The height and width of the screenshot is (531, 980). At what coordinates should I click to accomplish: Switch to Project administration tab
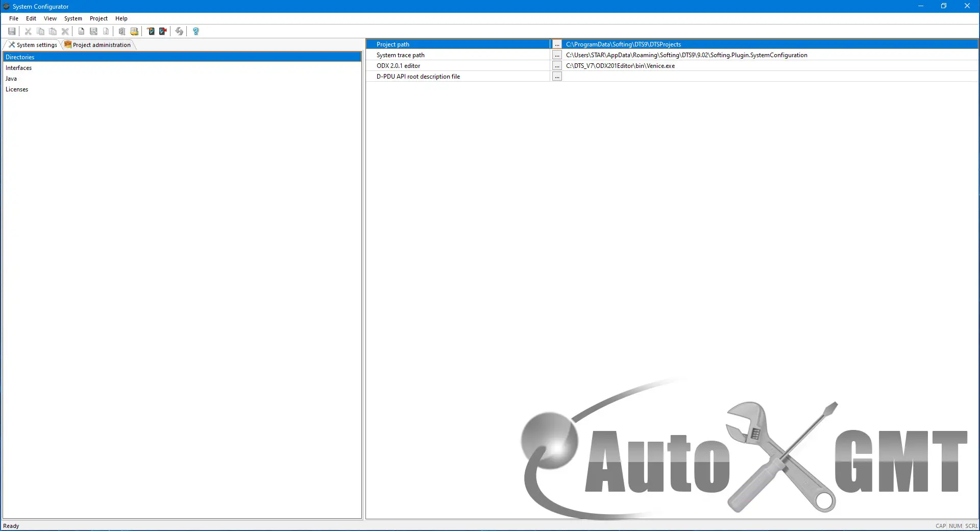[x=97, y=45]
